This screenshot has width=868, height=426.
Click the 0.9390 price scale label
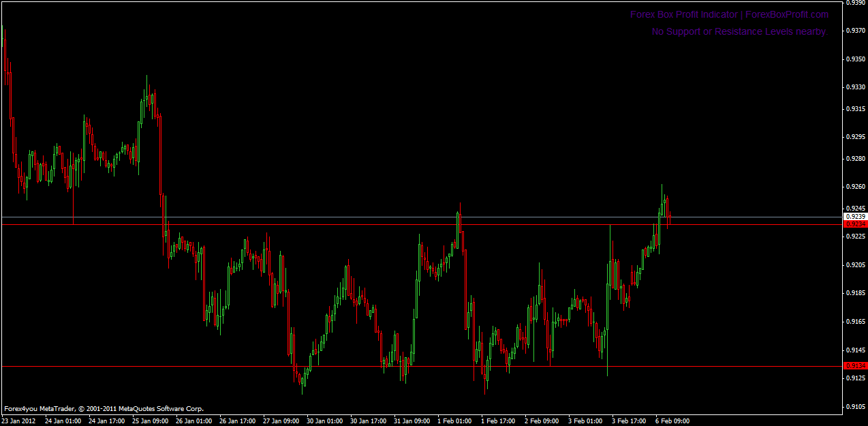856,3
